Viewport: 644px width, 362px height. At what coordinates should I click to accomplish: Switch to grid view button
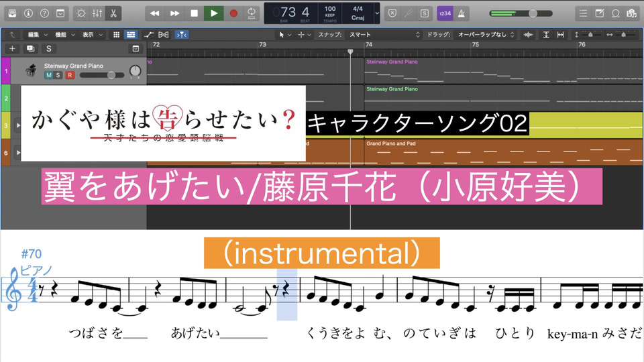tap(116, 35)
